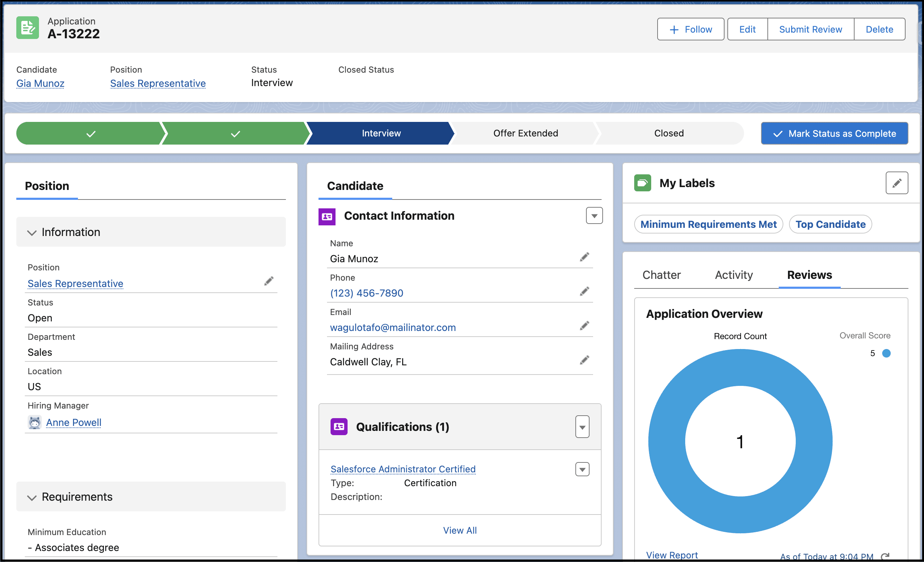924x562 pixels.
Task: Click the candidate profile icon in Contact Information
Action: (x=328, y=215)
